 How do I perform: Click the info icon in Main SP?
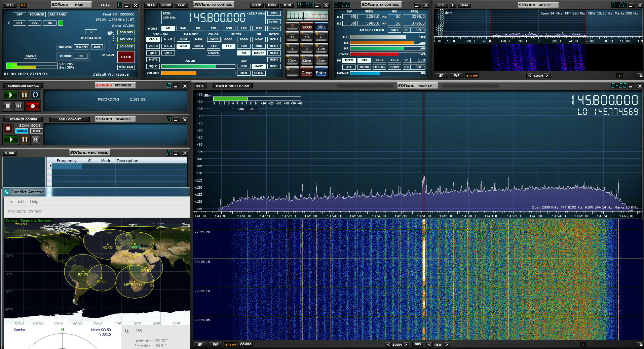583,345
